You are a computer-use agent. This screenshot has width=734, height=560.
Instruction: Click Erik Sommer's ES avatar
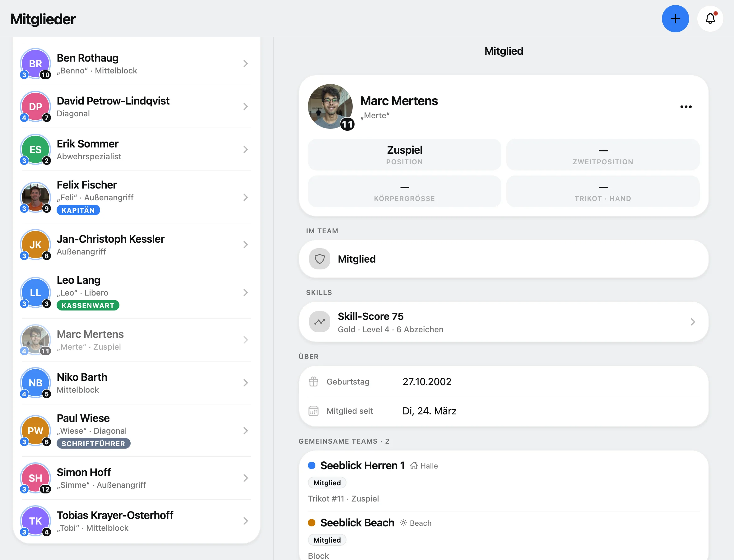[35, 149]
